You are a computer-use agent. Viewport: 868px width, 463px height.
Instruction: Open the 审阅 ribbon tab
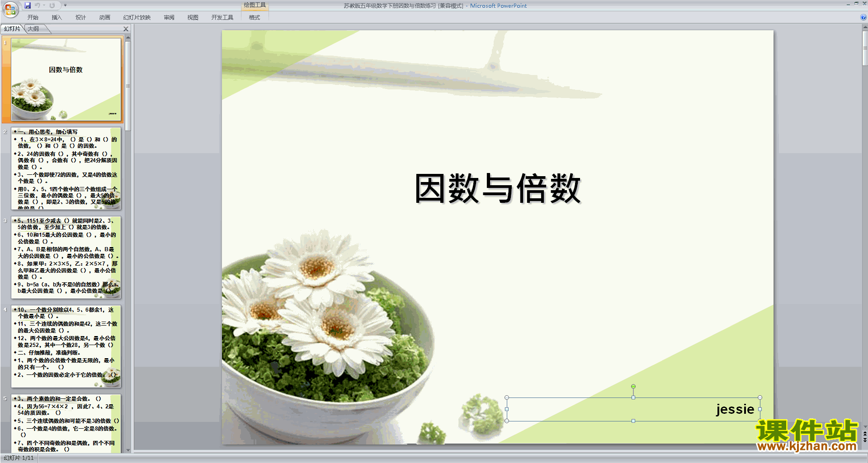coord(169,18)
